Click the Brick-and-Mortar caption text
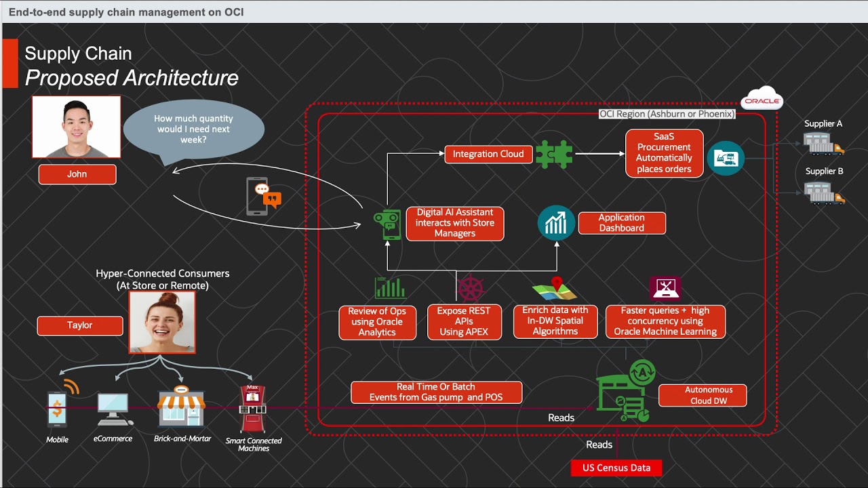The height and width of the screenshot is (488, 868). tap(182, 439)
